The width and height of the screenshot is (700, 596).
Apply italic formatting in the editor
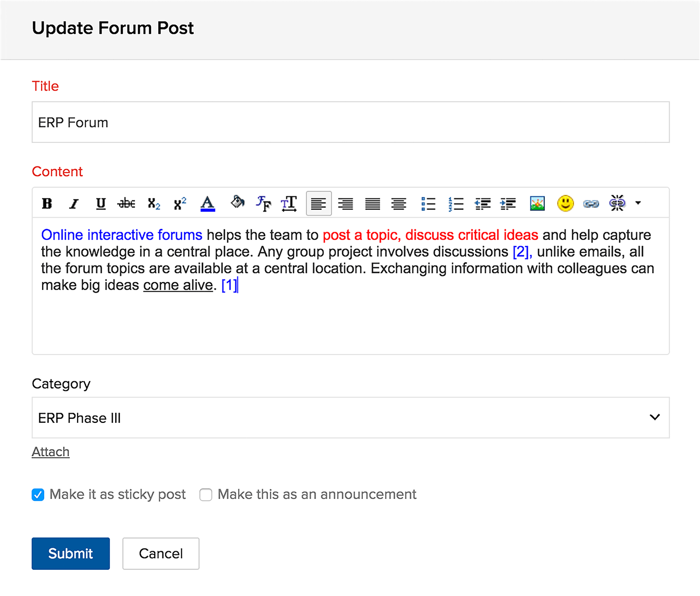pyautogui.click(x=74, y=203)
